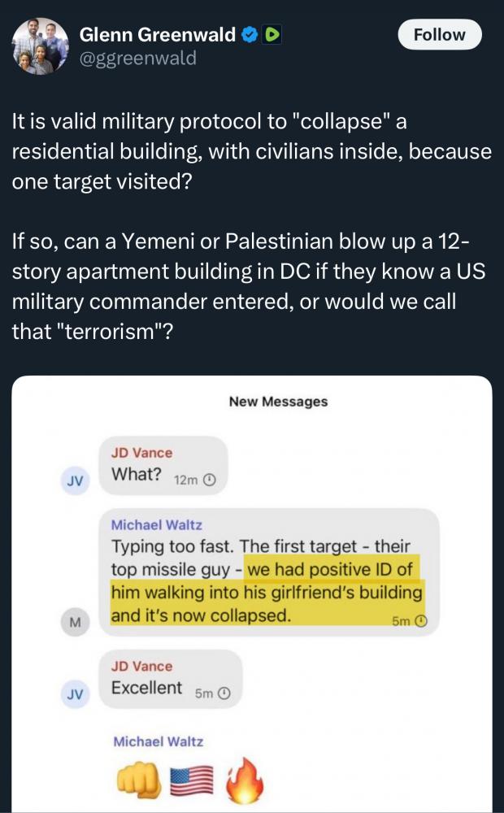Viewport: 504px width, 813px height.
Task: Click the fire emoji
Action: click(244, 780)
